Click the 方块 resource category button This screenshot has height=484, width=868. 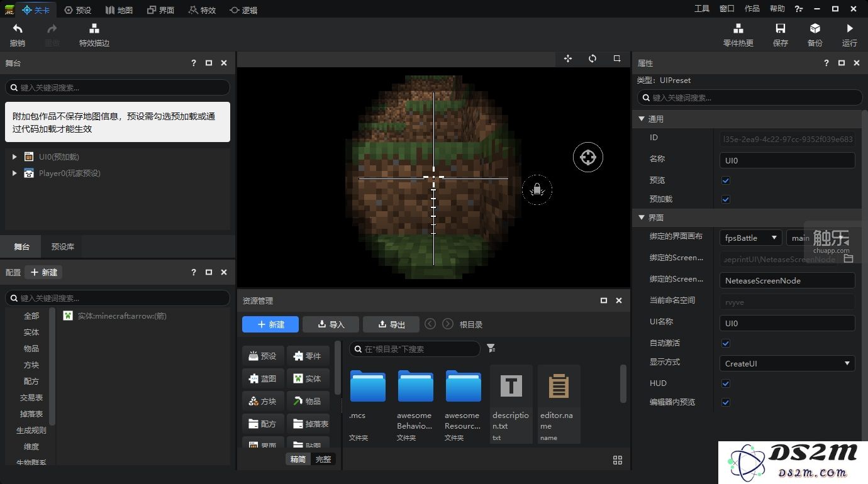point(263,401)
